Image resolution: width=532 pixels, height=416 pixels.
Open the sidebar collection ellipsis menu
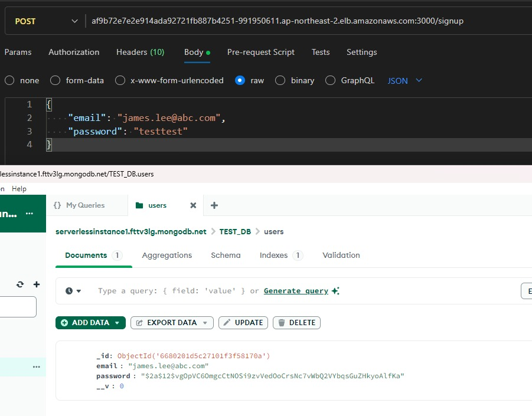37,367
